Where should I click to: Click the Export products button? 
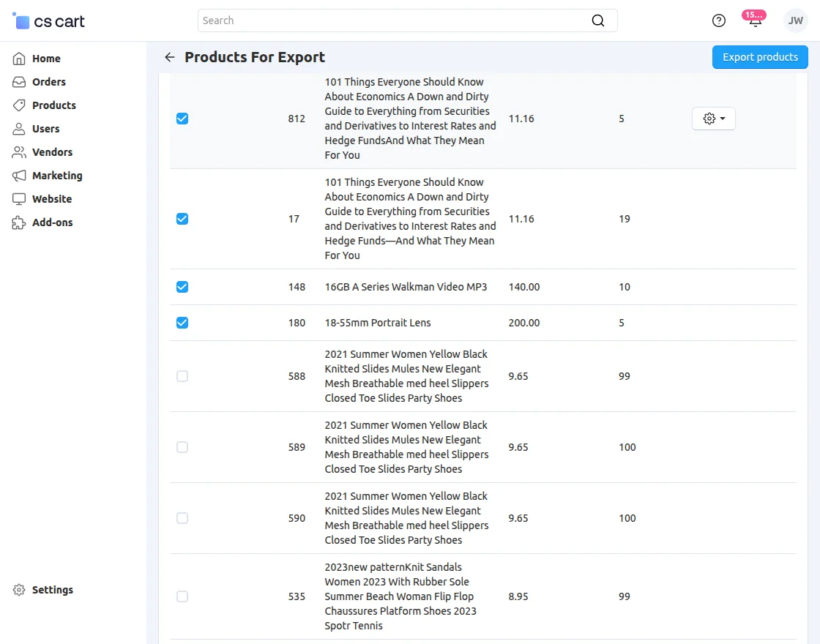pos(760,56)
